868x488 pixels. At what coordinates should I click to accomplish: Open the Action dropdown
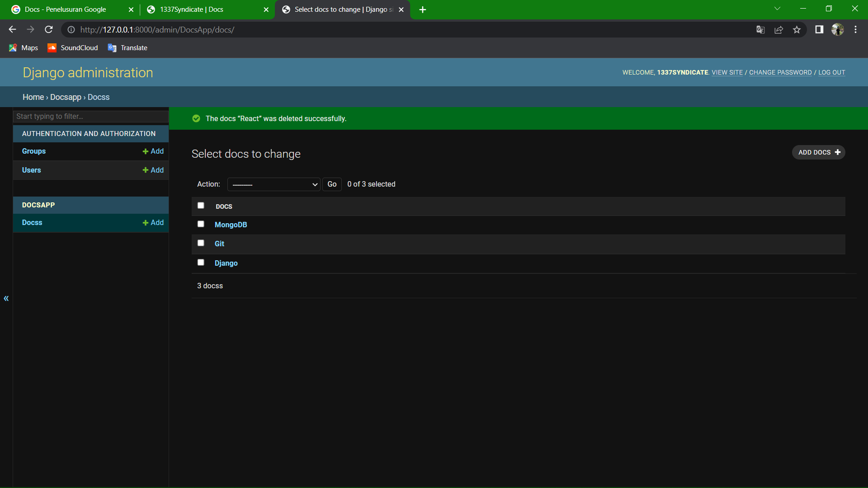(x=274, y=184)
